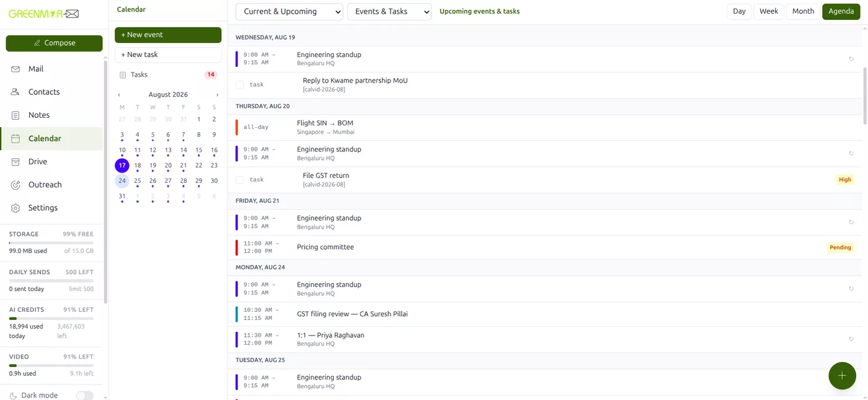Click the green floating plus button
The width and height of the screenshot is (868, 400).
(x=842, y=375)
